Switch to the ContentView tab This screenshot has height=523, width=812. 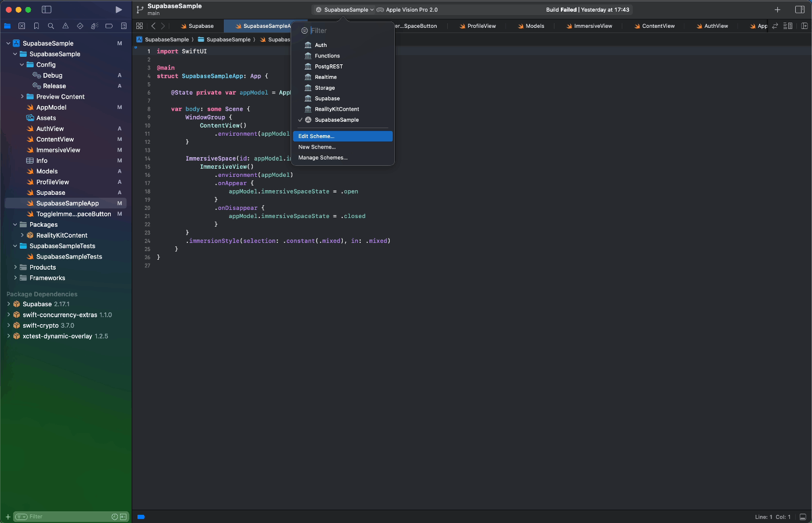[654, 26]
